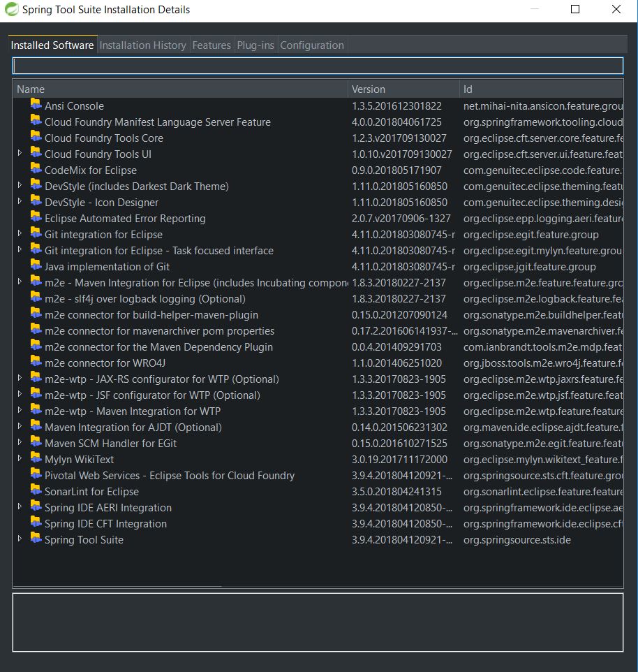Click the m2e connector for WRO4J icon

coord(36,362)
